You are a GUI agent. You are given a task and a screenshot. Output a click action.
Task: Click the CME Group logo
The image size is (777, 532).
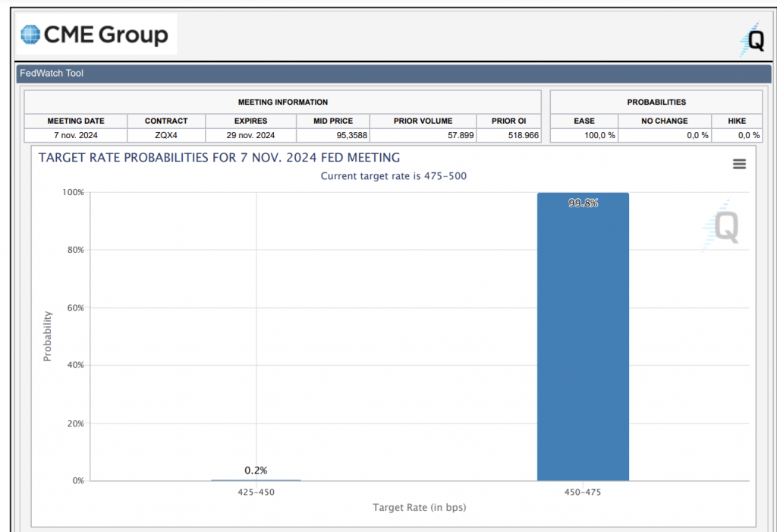click(95, 35)
